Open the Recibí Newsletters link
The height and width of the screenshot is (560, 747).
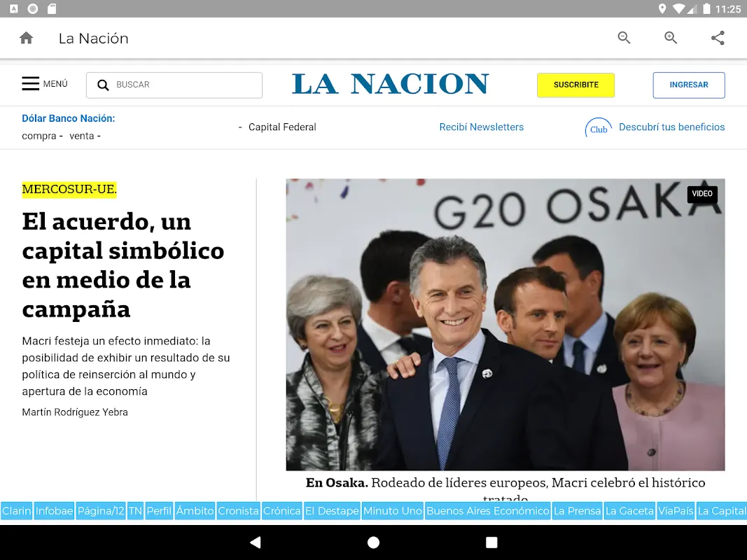click(481, 127)
